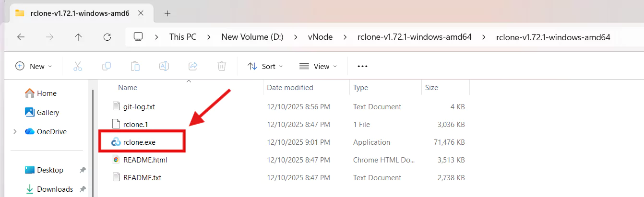Screen dimensions: 644x197
Task: Select the README.html file
Action: click(145, 160)
